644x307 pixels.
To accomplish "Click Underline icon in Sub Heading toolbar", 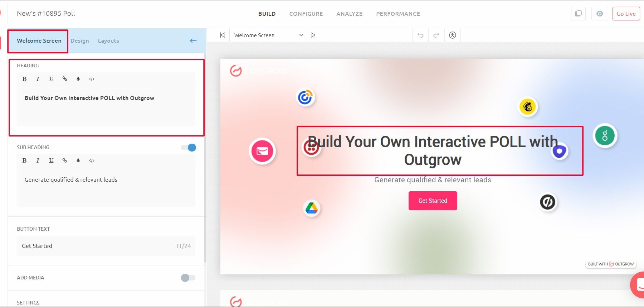I will [51, 160].
